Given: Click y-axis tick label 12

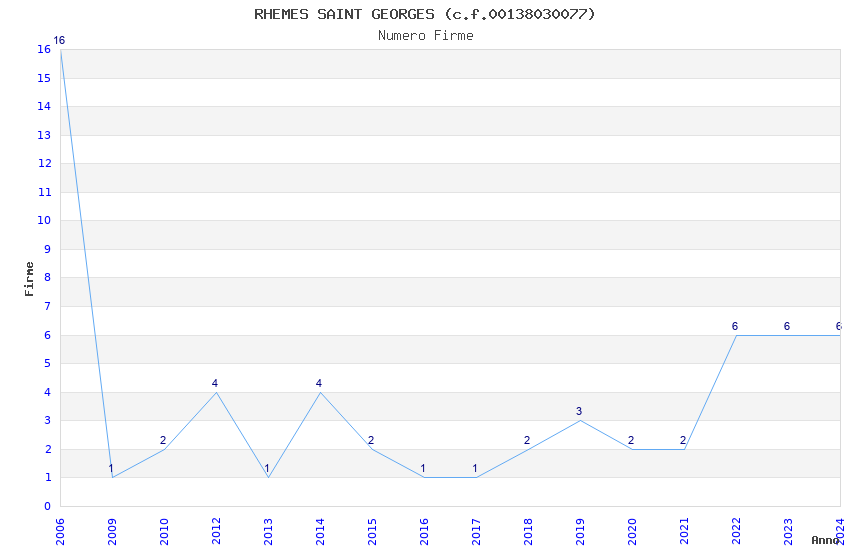Looking at the screenshot, I should [x=44, y=163].
